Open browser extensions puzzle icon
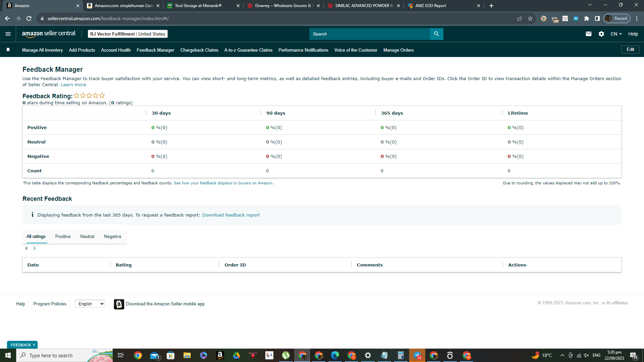Image resolution: width=644 pixels, height=362 pixels. 587,18
